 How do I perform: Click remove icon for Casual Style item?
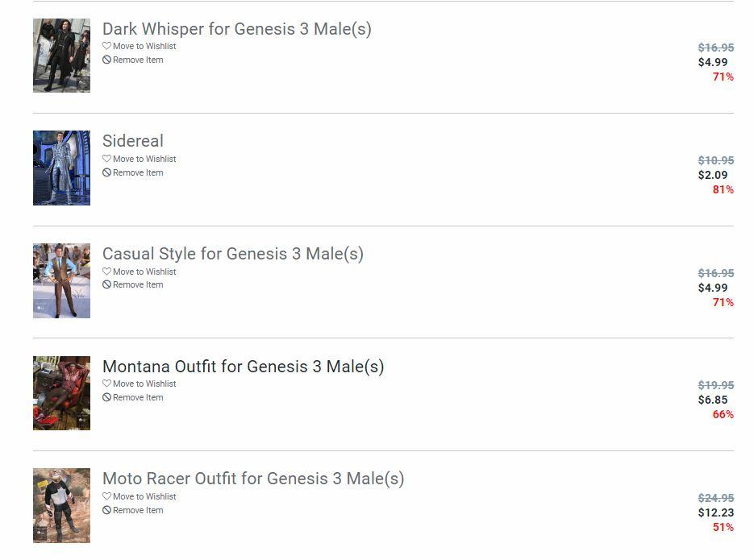(106, 284)
